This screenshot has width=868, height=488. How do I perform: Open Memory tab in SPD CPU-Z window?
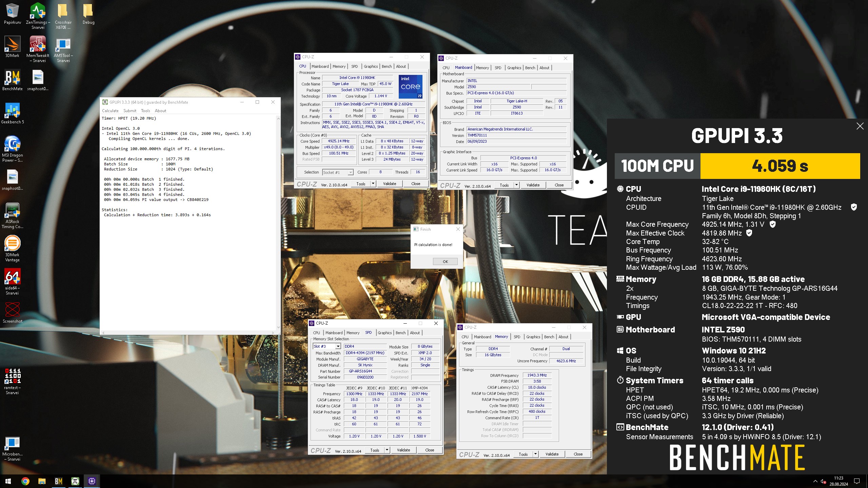click(x=353, y=333)
